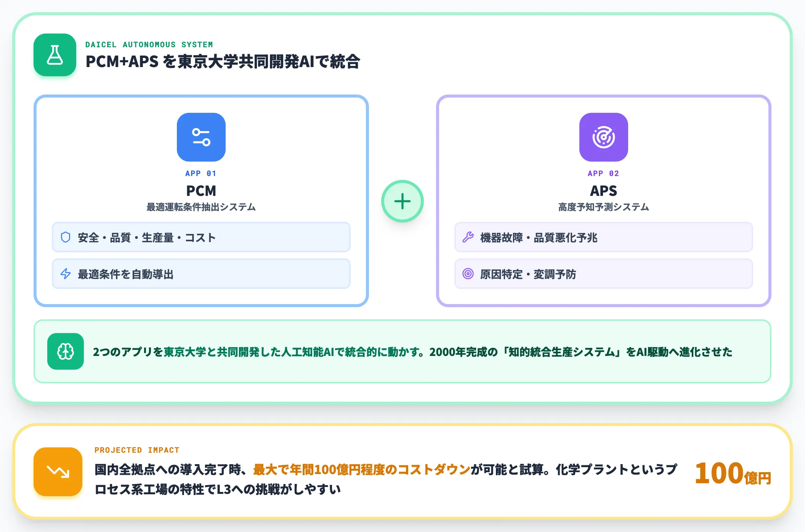Click the green brain icon

(66, 351)
